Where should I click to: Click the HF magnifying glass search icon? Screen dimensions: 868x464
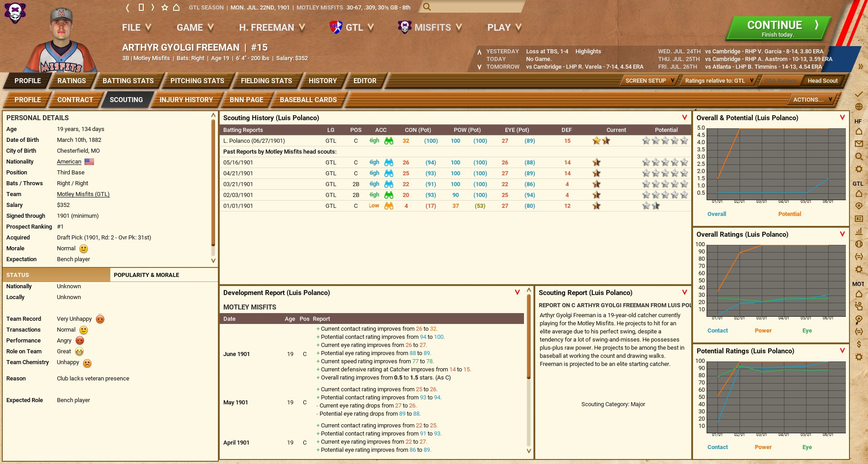tap(859, 156)
